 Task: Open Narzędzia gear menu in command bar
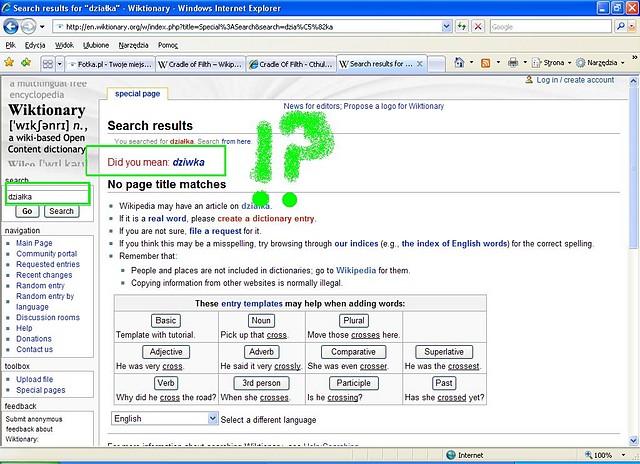click(600, 63)
